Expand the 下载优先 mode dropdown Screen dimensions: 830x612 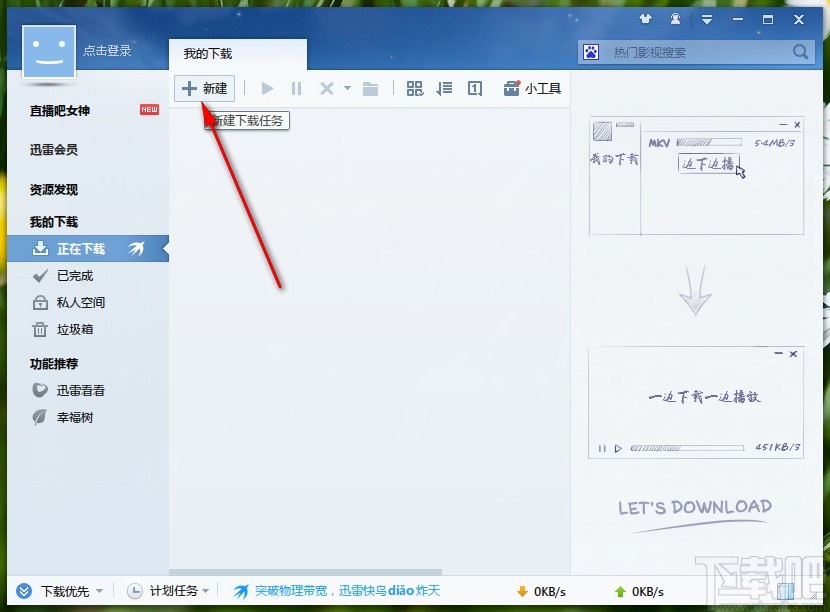click(100, 591)
